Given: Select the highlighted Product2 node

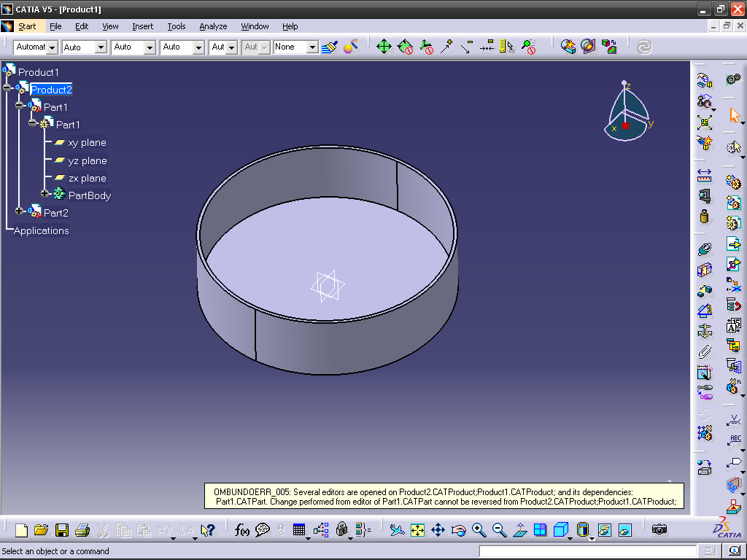Looking at the screenshot, I should 51,90.
